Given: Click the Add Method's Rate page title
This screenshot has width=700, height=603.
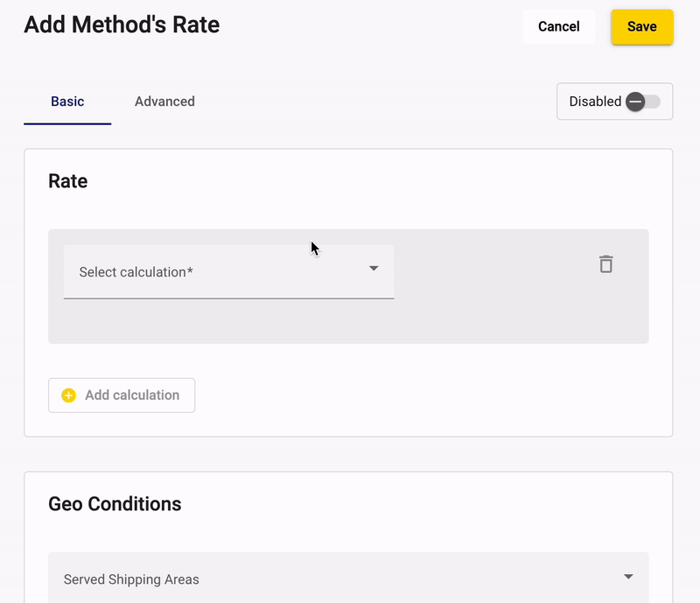Looking at the screenshot, I should pos(122,25).
